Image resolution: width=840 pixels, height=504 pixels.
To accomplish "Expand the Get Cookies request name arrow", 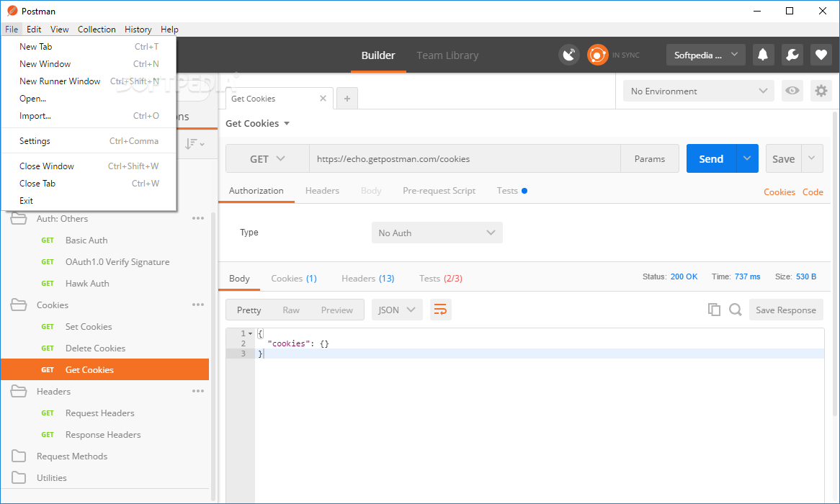I will pyautogui.click(x=287, y=124).
